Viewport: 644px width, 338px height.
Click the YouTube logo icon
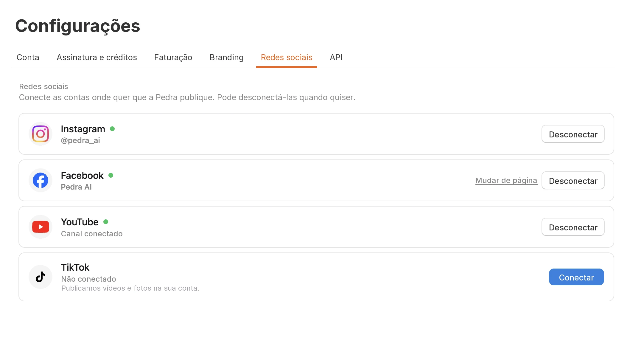point(41,227)
